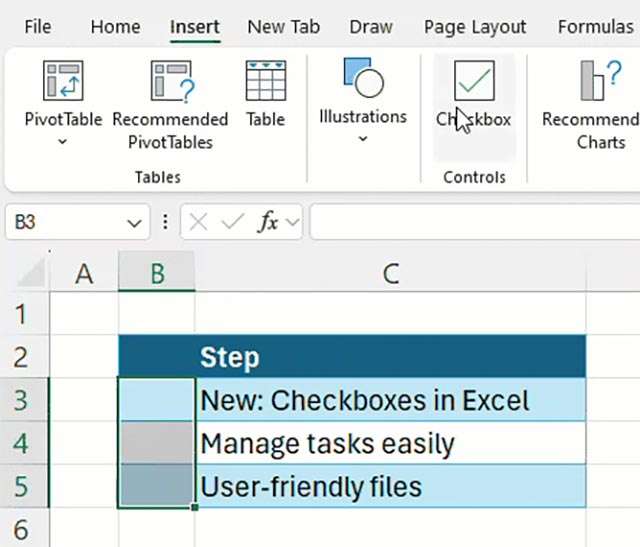Click into the formula bar input
Viewport: 640px width, 547px height.
click(475, 222)
